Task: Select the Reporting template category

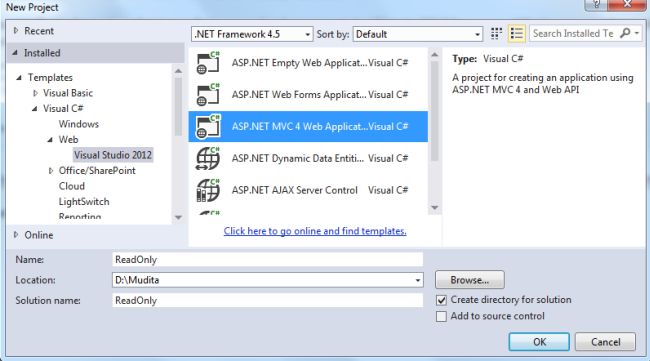Action: (80, 216)
